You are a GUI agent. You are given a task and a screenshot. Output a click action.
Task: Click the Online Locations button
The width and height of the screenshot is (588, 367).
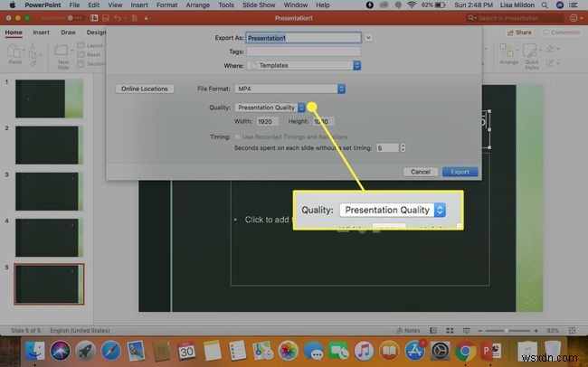[x=145, y=89]
